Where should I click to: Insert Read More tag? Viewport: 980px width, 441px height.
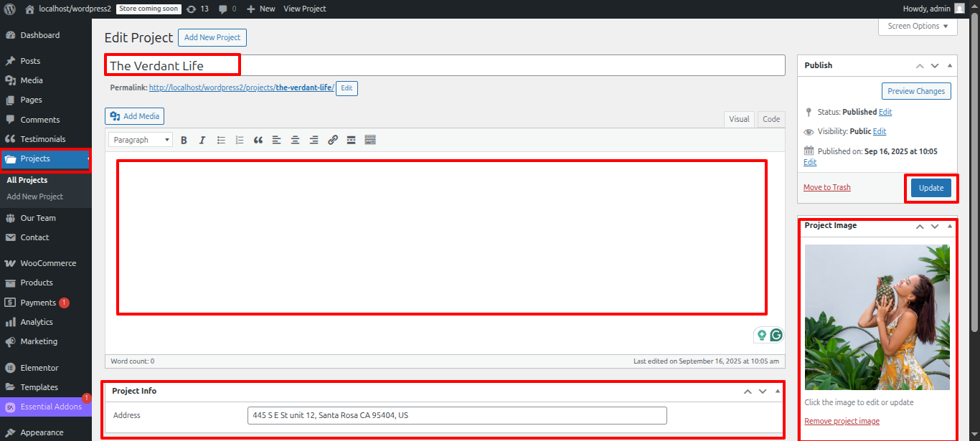pyautogui.click(x=352, y=141)
